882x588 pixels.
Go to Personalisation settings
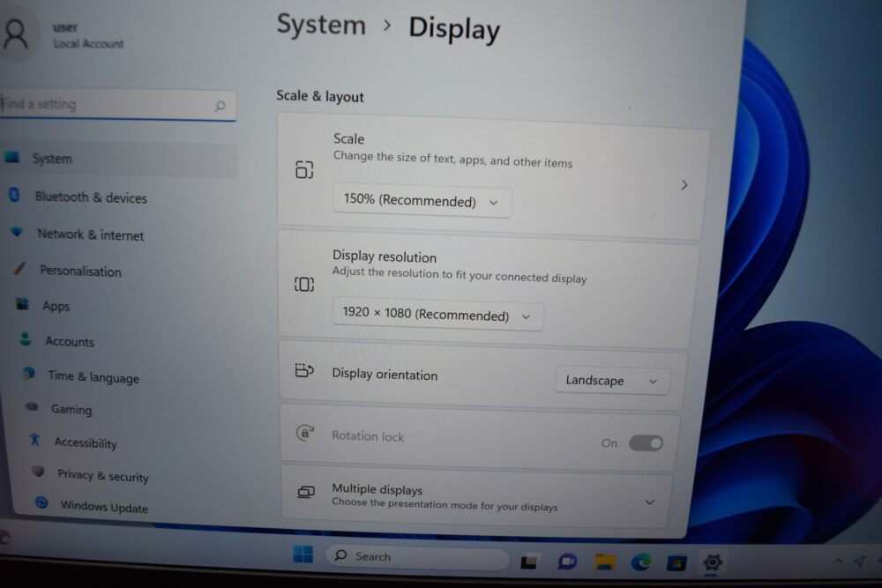tap(80, 271)
